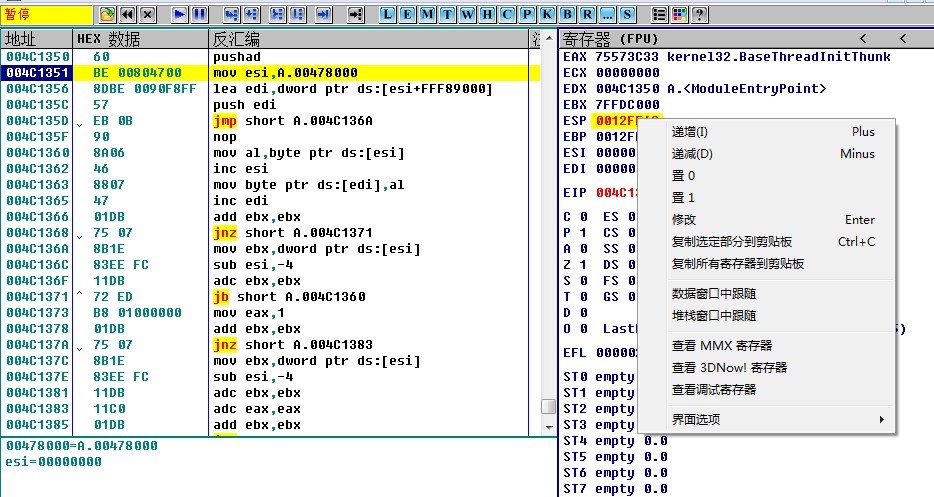Open Executable modules window (E button)

click(x=407, y=14)
